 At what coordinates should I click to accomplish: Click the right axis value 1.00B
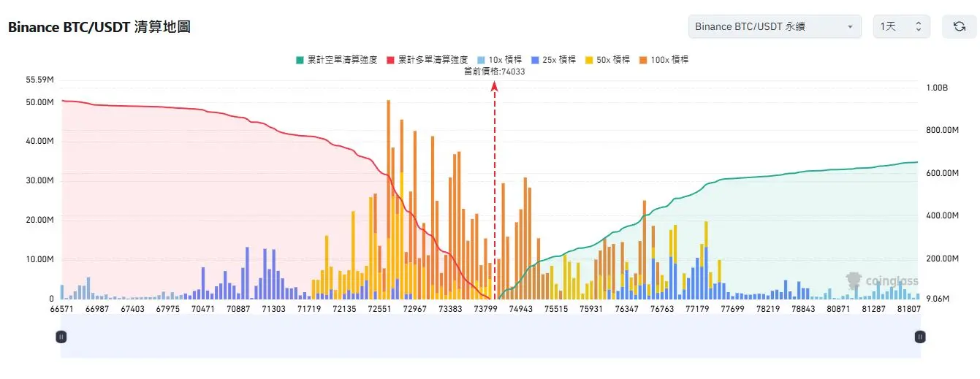point(937,88)
